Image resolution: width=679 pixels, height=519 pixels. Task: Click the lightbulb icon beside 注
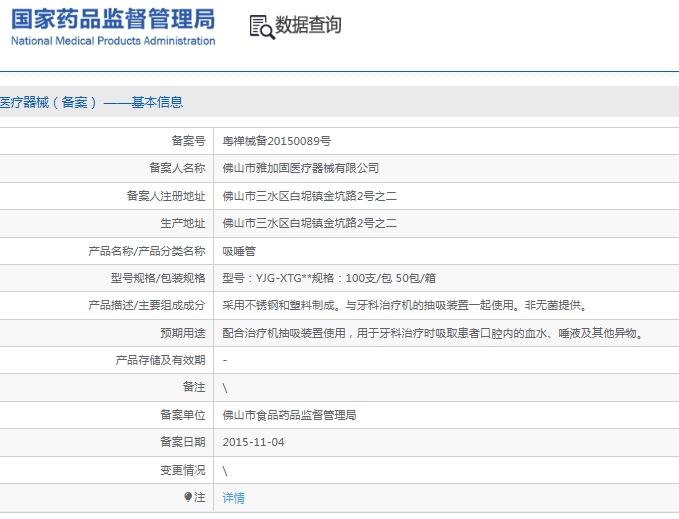coord(188,497)
